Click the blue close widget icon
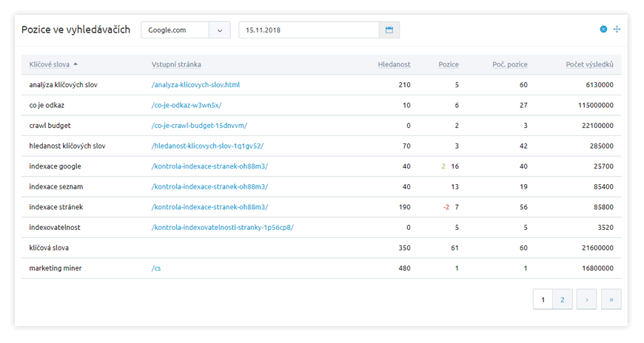Image resolution: width=644 pixels, height=343 pixels. coord(603,30)
